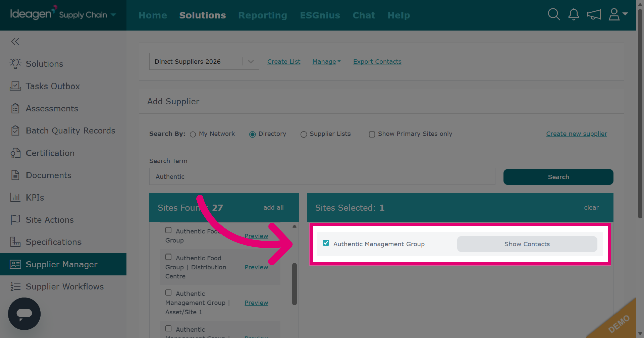Open Site Actions in sidebar
Viewport: 644px width, 338px height.
point(50,220)
